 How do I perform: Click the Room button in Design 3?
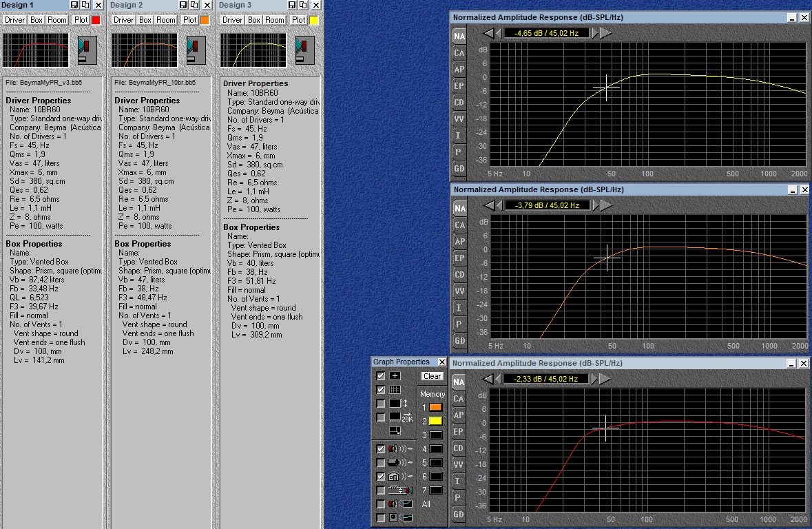pyautogui.click(x=275, y=20)
